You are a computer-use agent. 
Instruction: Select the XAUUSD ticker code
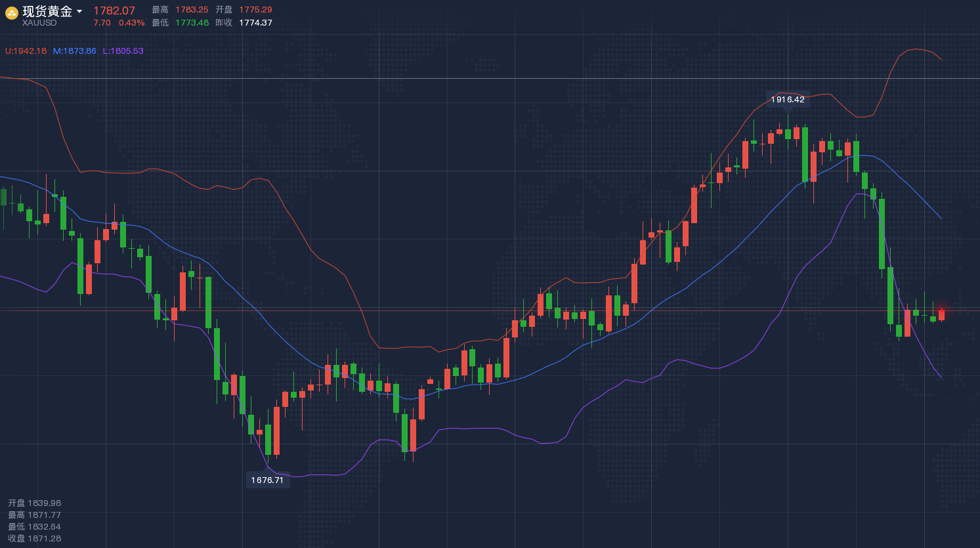click(x=39, y=23)
